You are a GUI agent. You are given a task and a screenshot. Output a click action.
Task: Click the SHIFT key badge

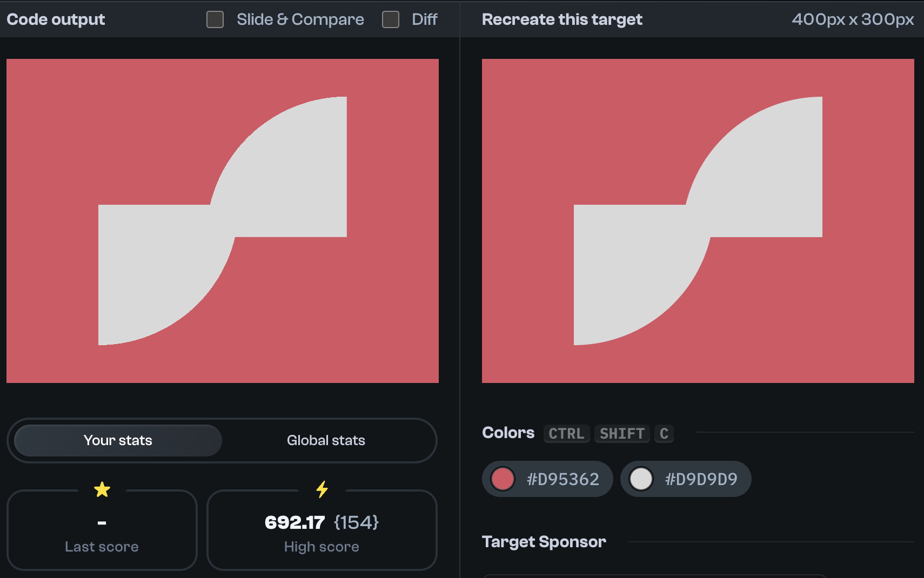[622, 434]
